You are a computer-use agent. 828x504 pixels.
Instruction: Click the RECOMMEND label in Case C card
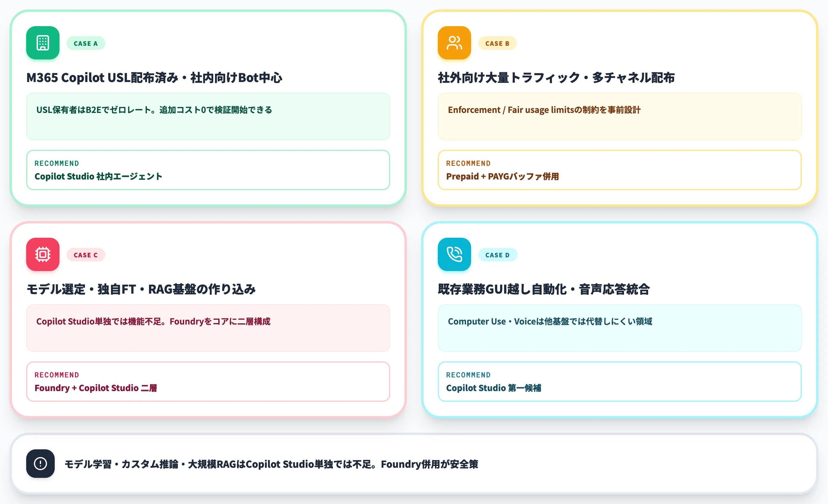57,375
